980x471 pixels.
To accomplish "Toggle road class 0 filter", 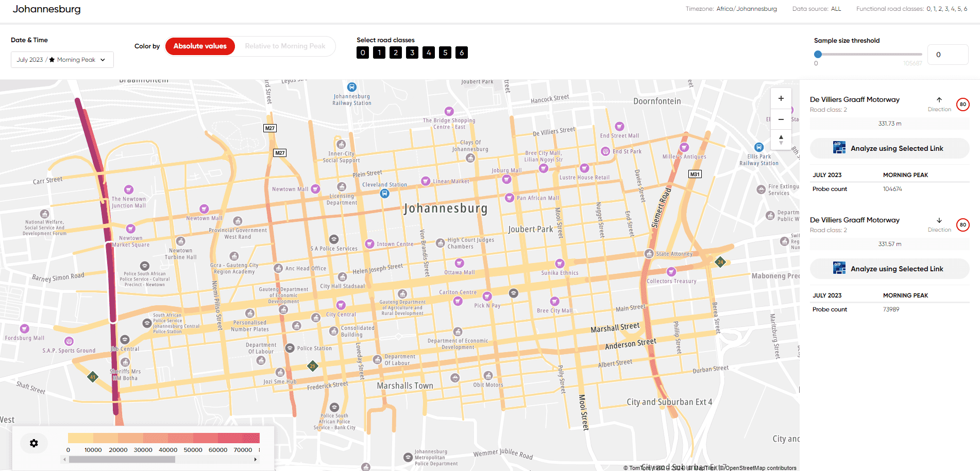I will tap(363, 53).
